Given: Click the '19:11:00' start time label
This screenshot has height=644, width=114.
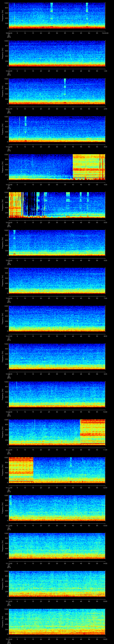Looking at the screenshot, I should coord(9,487).
